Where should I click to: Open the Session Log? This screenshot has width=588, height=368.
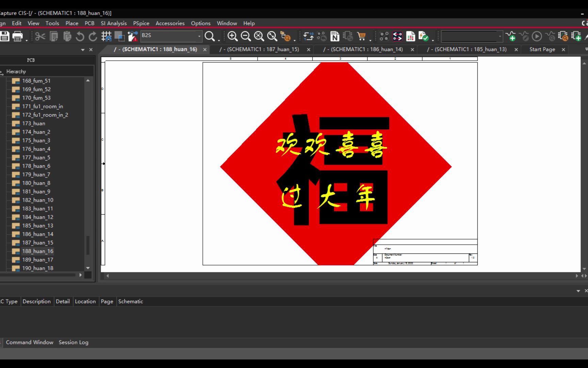click(73, 342)
